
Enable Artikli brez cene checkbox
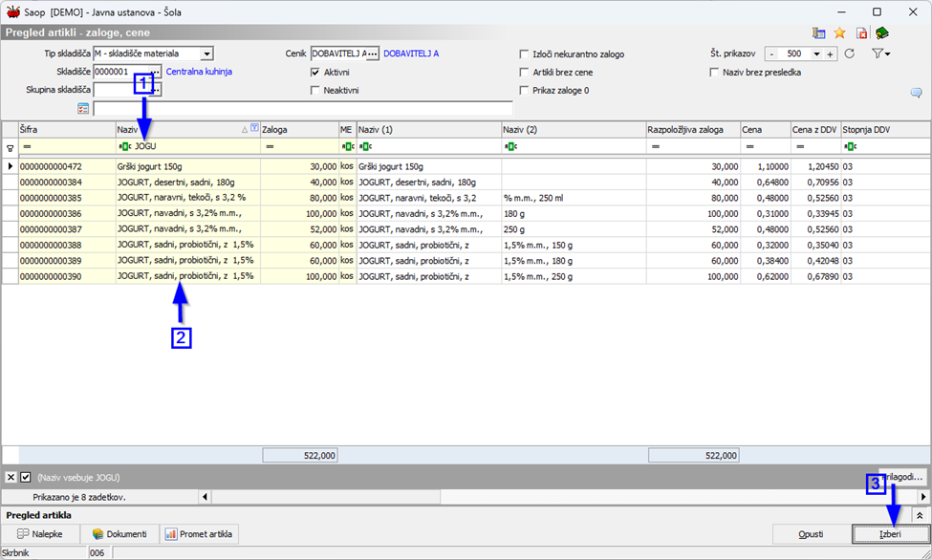tap(524, 73)
